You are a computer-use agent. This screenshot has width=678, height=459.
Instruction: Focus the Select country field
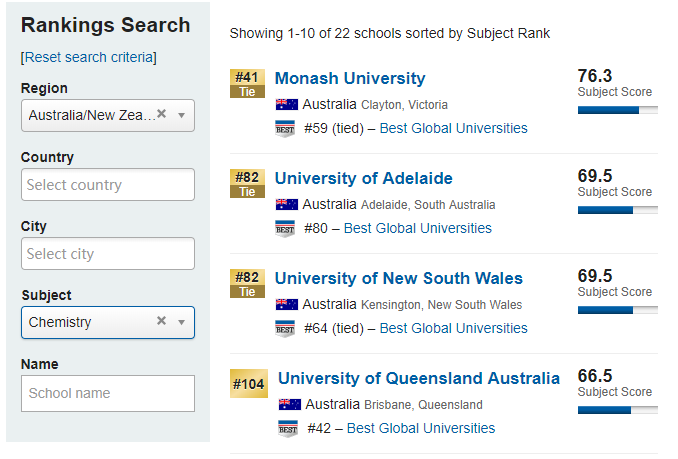(108, 185)
